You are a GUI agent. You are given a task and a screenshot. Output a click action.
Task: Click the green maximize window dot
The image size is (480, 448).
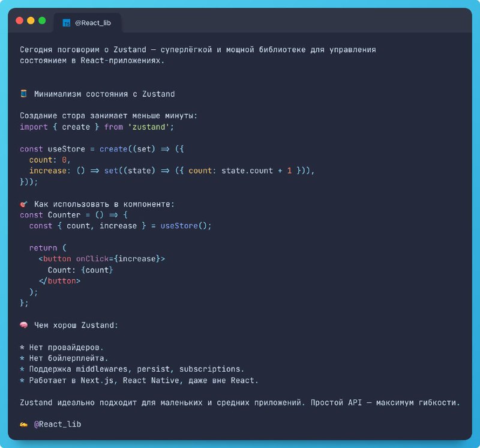point(42,20)
